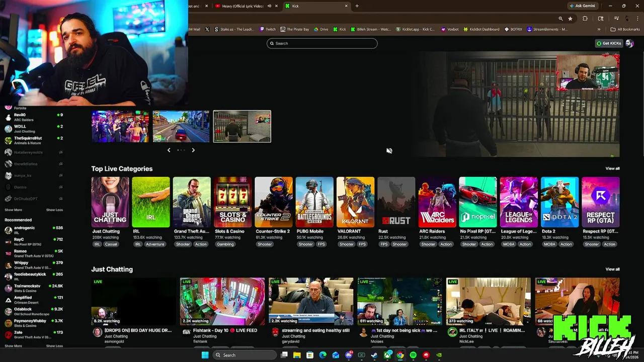This screenshot has height=362, width=644.
Task: Open Task View on the taskbar
Action: pyautogui.click(x=284, y=355)
